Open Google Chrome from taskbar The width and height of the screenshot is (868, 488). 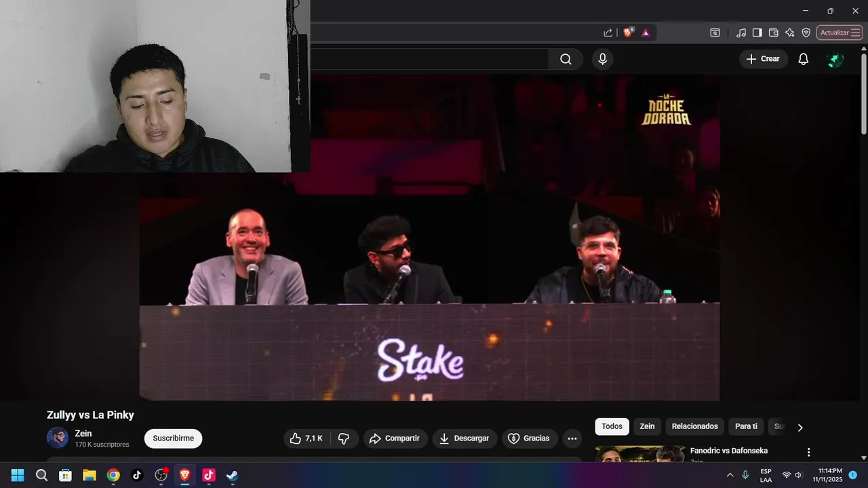point(113,475)
